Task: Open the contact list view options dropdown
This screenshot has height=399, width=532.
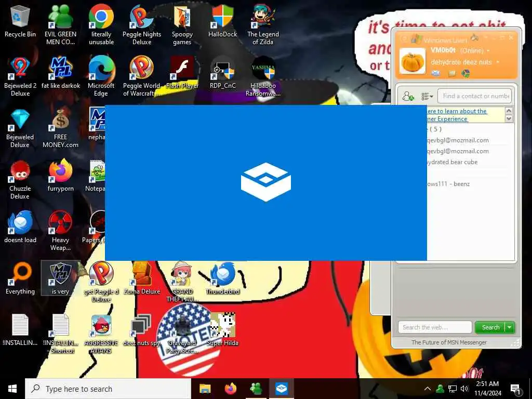Action: pos(427,97)
